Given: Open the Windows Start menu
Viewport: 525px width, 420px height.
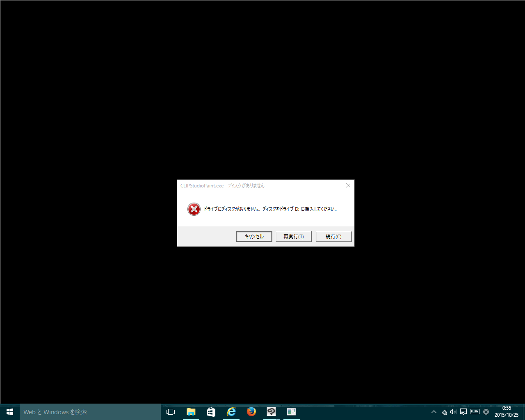Looking at the screenshot, I should [x=10, y=412].
